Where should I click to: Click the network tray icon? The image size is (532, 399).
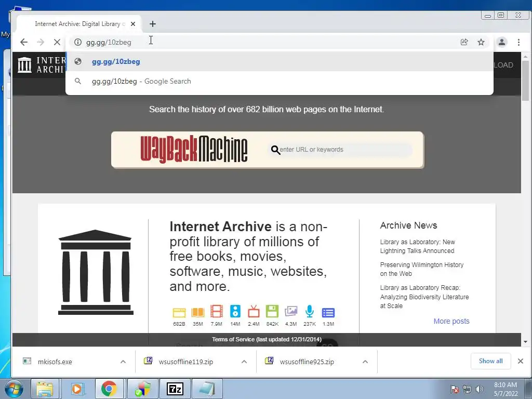(x=467, y=389)
